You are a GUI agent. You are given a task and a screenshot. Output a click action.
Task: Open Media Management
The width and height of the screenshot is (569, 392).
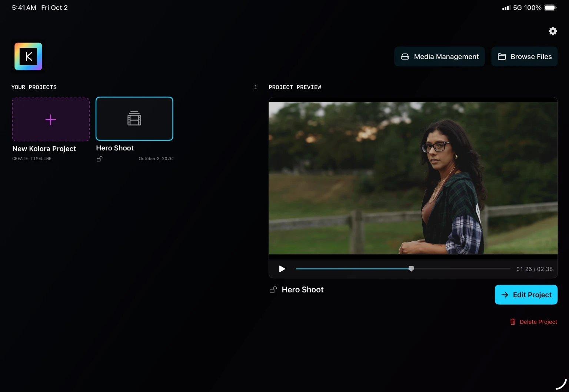click(x=439, y=57)
